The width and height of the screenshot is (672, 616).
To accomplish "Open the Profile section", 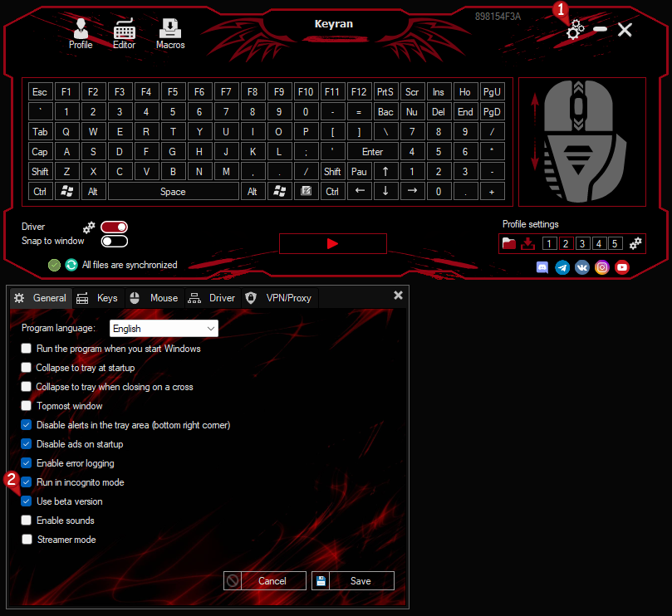I will coord(81,33).
